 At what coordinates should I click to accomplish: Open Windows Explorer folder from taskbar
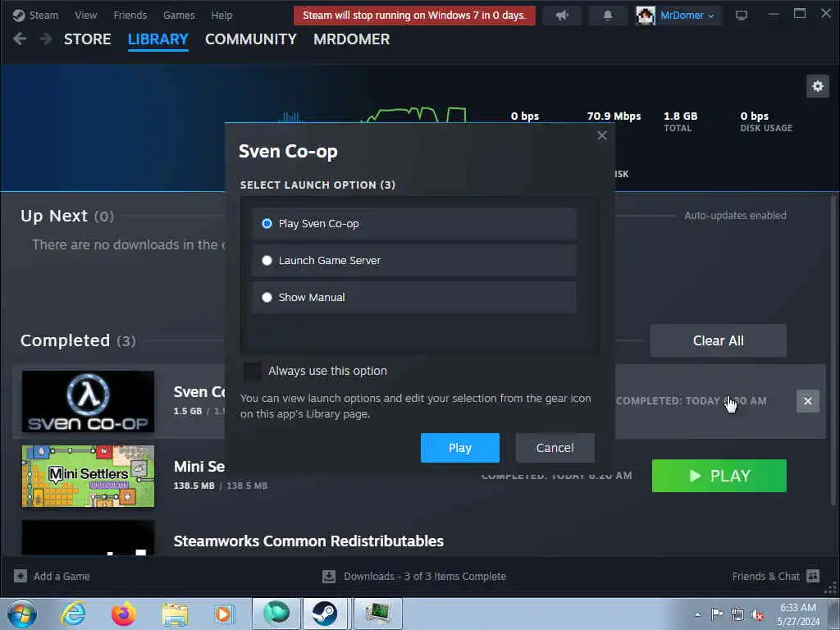click(175, 614)
